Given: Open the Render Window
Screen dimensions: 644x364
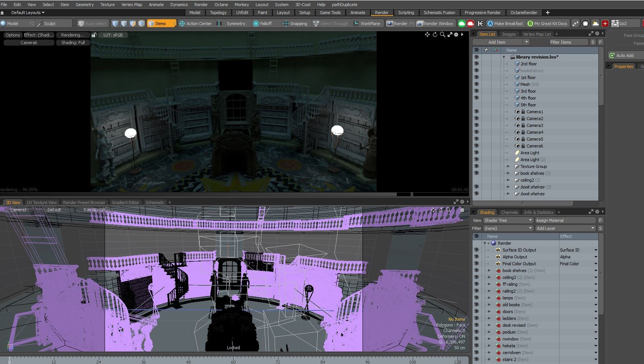Looking at the screenshot, I should (435, 23).
